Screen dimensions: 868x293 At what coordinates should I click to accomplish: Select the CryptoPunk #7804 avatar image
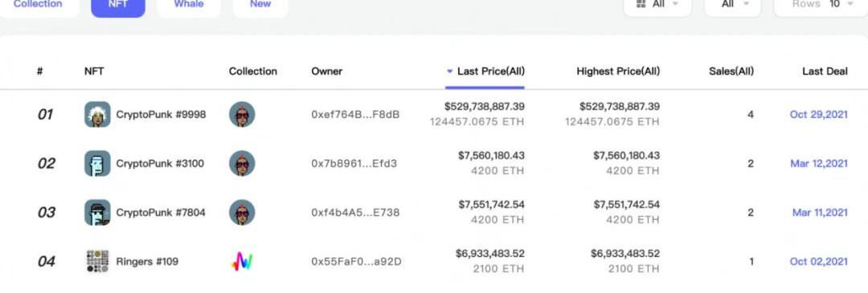pyautogui.click(x=97, y=212)
